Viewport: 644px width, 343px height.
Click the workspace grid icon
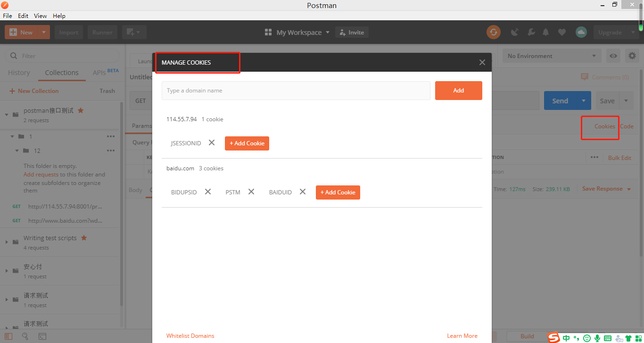tap(268, 32)
